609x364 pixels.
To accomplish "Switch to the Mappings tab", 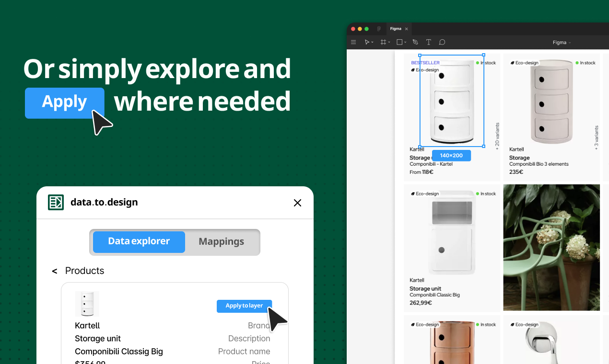I will (x=221, y=242).
